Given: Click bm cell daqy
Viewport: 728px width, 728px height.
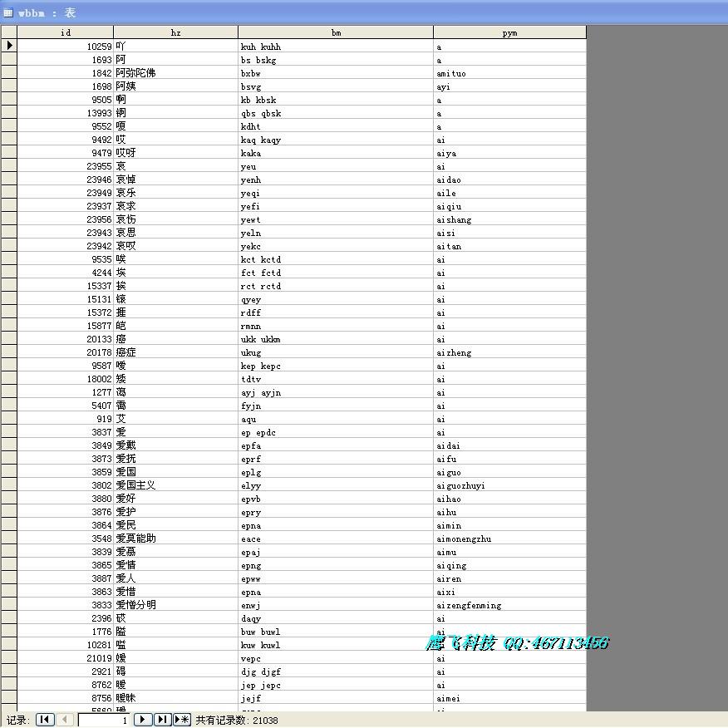Looking at the screenshot, I should tap(336, 618).
